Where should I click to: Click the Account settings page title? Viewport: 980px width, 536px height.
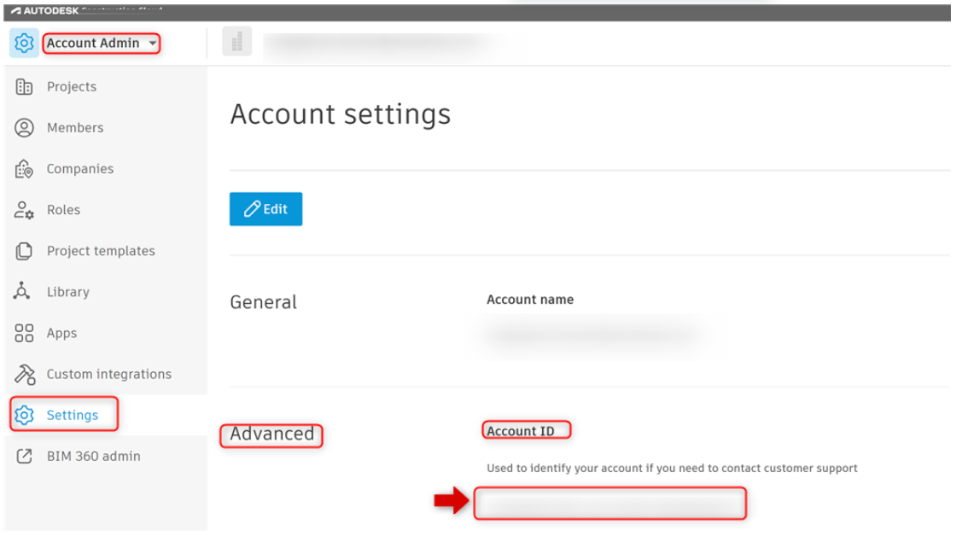pos(340,114)
